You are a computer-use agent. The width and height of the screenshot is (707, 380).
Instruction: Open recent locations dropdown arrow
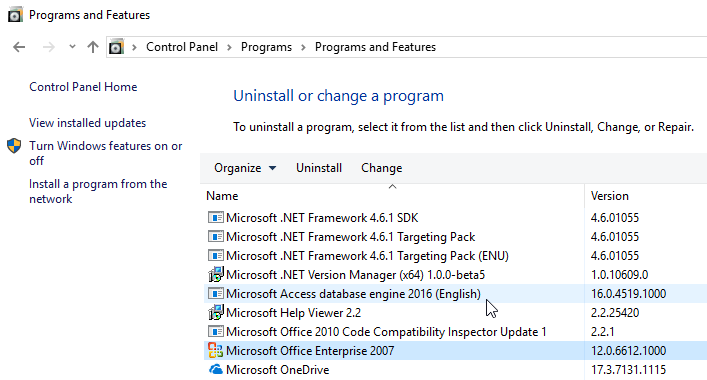(72, 47)
